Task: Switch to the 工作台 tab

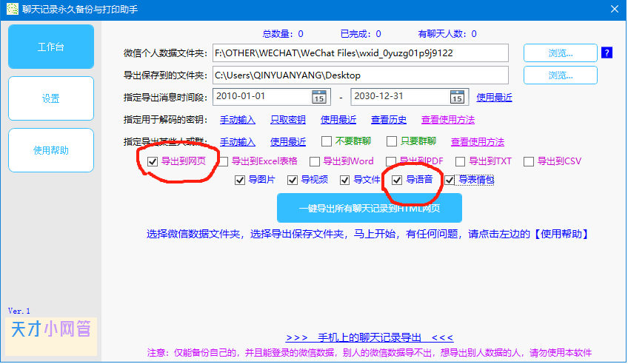Action: [x=51, y=47]
